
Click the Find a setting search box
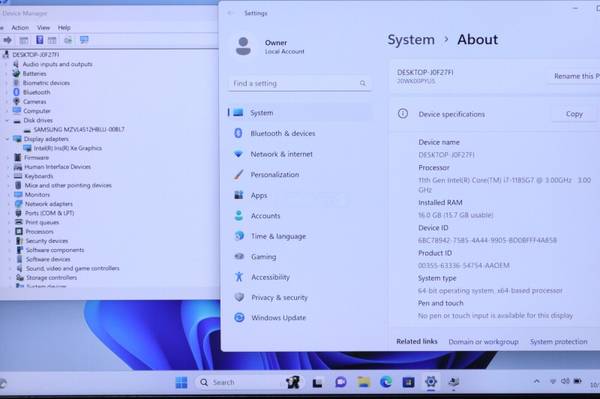299,83
